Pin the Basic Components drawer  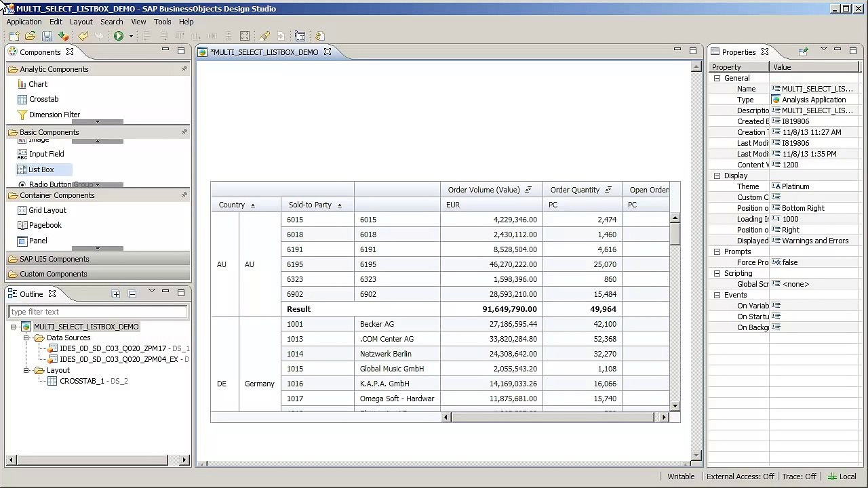184,132
